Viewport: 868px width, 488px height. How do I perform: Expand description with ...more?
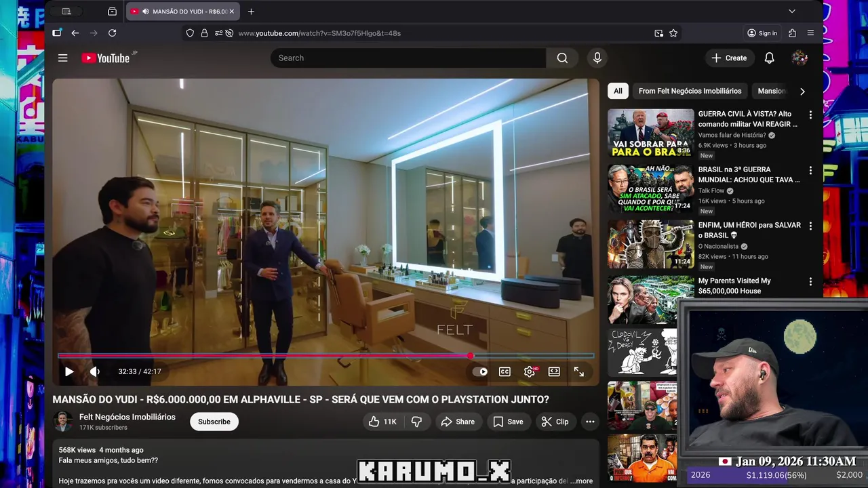[581, 481]
